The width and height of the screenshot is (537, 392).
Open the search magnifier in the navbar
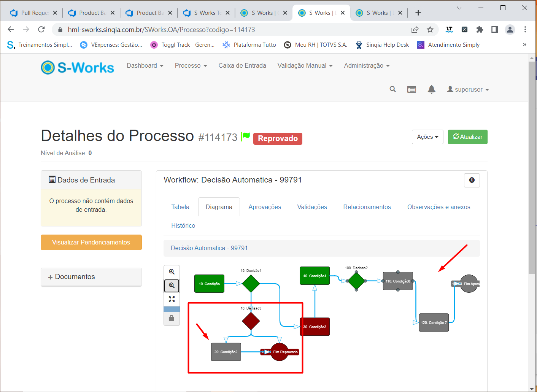pos(393,89)
